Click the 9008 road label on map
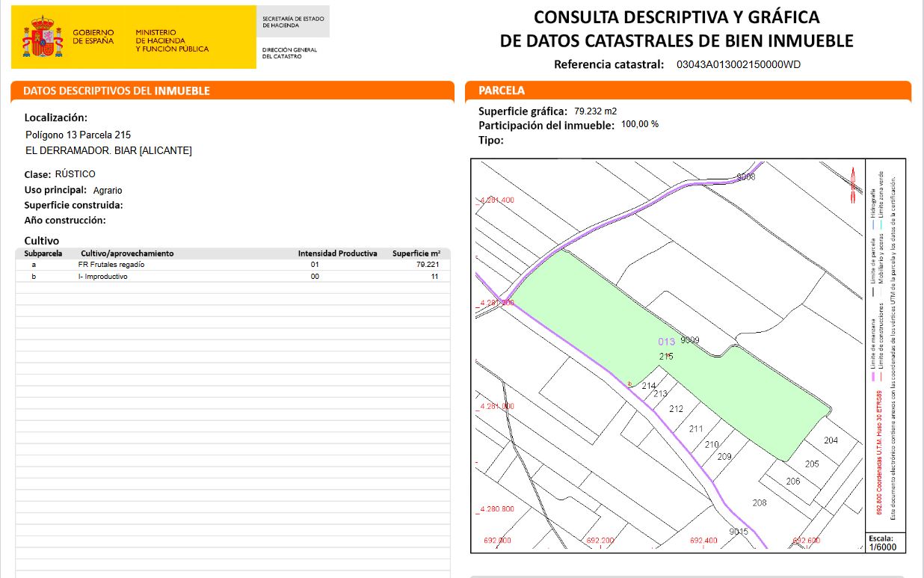 pos(745,177)
